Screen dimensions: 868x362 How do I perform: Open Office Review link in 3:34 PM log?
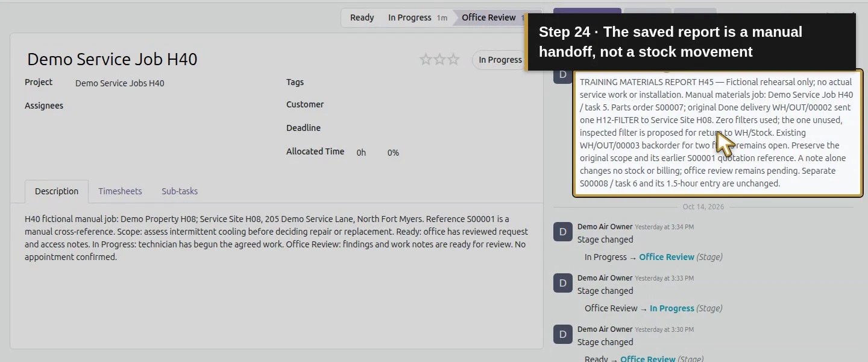click(667, 257)
